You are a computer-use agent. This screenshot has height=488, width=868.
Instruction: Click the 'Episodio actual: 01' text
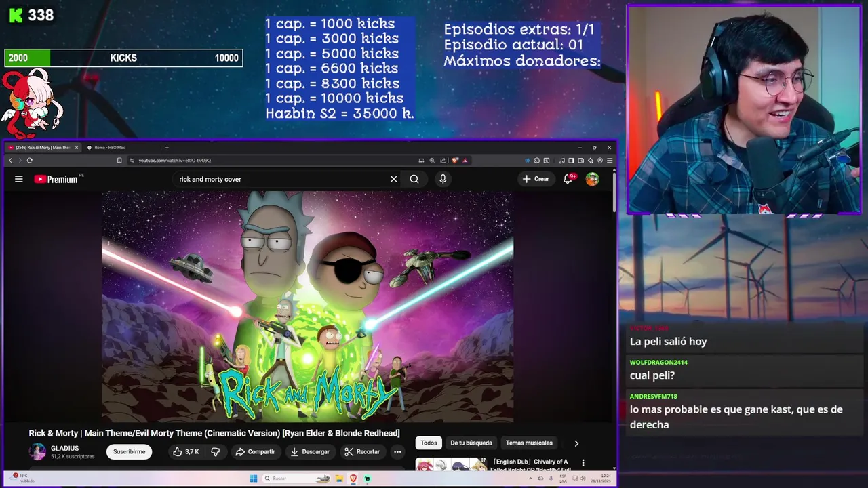pos(513,45)
